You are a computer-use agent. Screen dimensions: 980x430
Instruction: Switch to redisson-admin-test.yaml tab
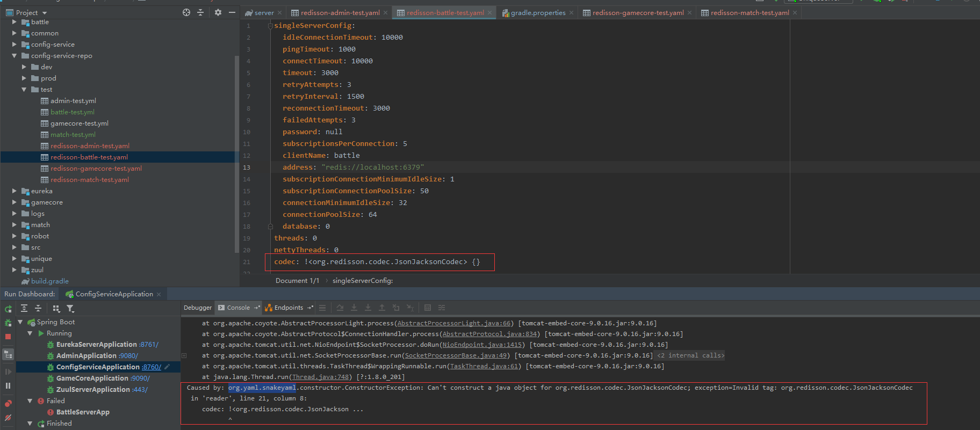(x=340, y=13)
